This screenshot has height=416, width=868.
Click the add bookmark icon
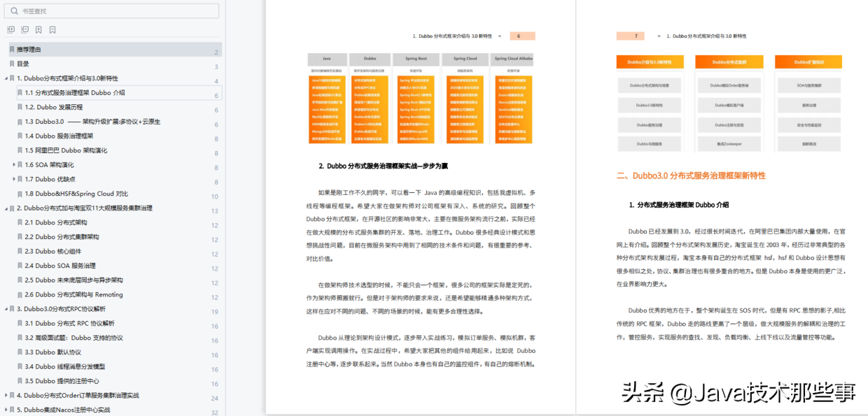click(38, 30)
